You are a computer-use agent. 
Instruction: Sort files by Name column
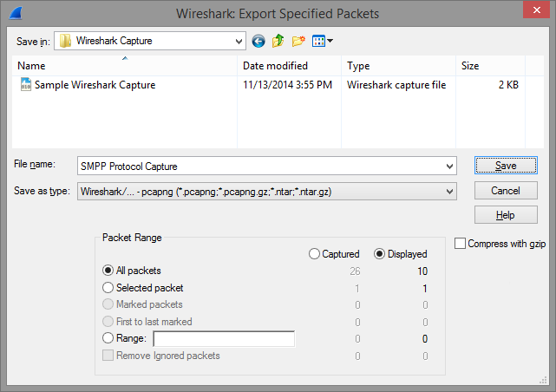pos(125,66)
